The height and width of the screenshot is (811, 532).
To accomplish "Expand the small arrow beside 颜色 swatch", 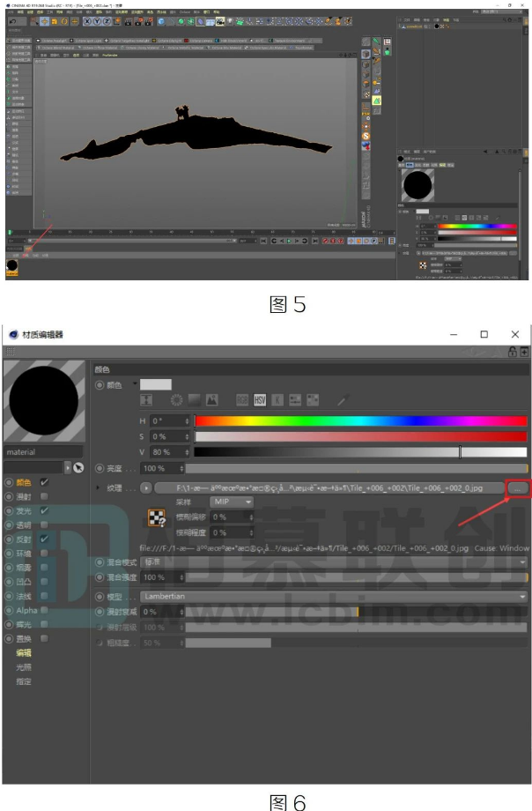I will pyautogui.click(x=135, y=383).
